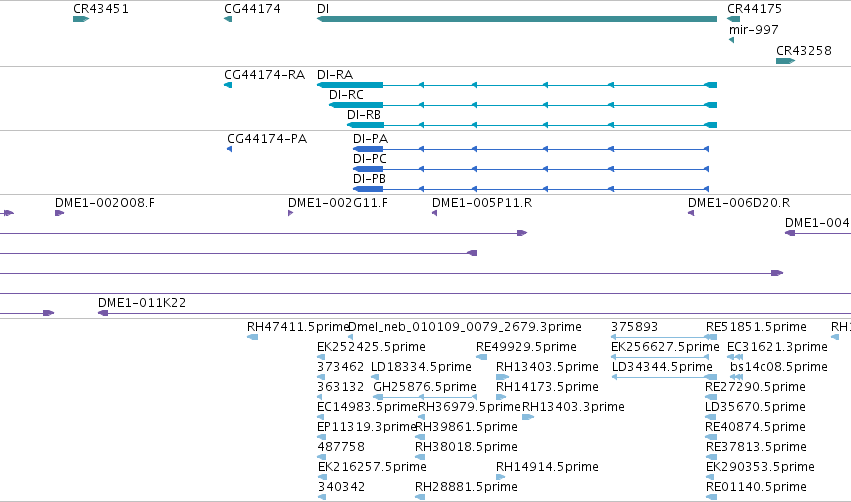Click the RH13403.3prime EST arrow
The image size is (851, 502).
(x=528, y=417)
